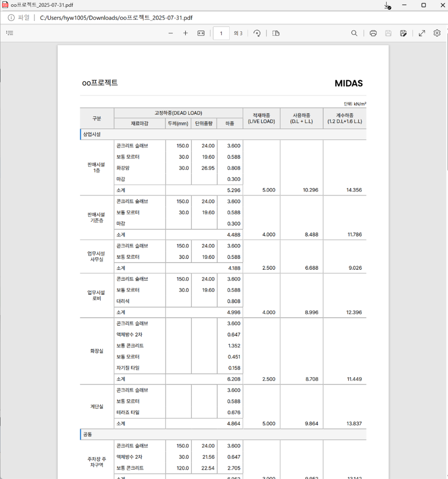
Task: Search within the PDF document
Action: pos(354,33)
